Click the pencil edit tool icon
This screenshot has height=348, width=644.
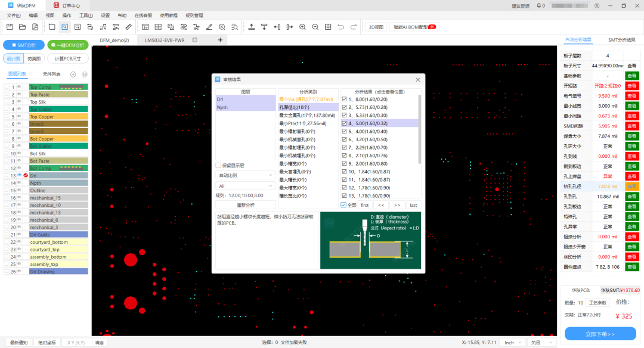209,27
